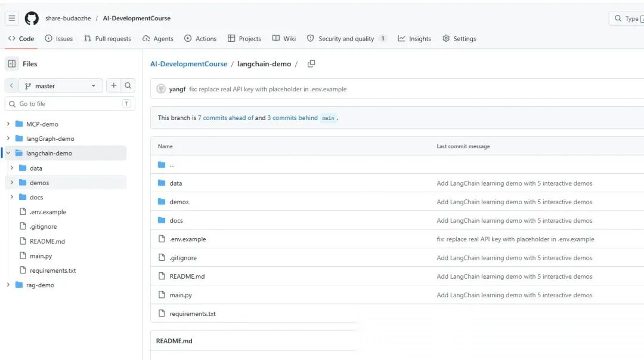This screenshot has height=360, width=644.
Task: Click file icon of requirements.txt in file list
Action: (x=162, y=313)
